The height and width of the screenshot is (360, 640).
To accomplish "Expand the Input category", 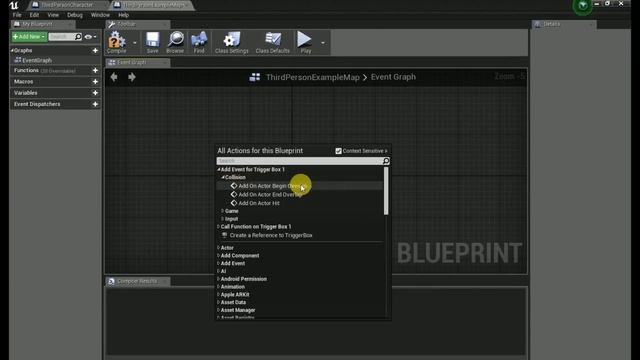I will point(222,218).
